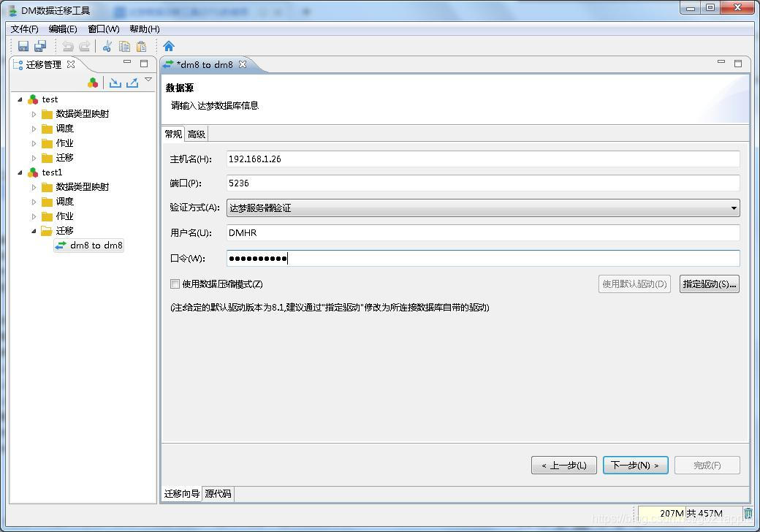The width and height of the screenshot is (760, 532).
Task: Select the dm8 to dm8 migration item
Action: tap(88, 245)
